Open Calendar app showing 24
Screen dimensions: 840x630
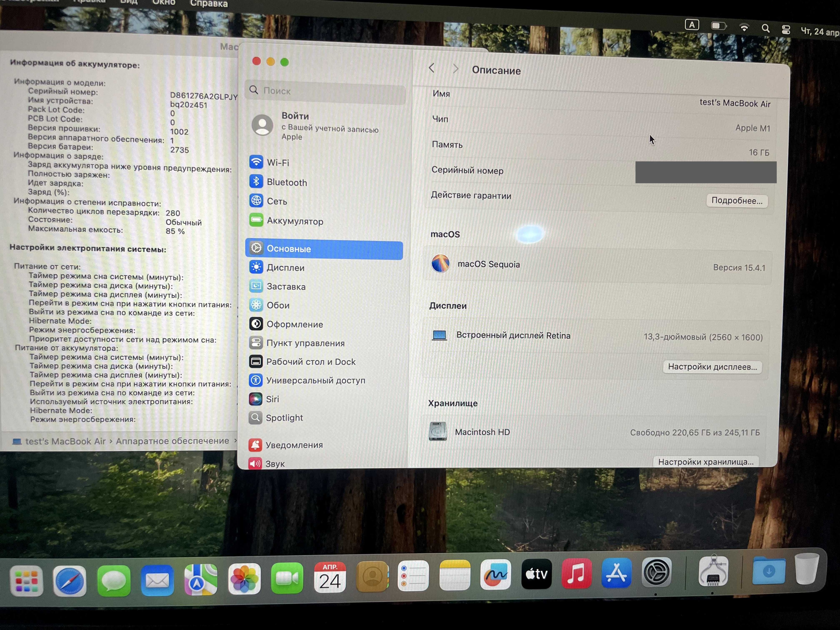[x=330, y=577]
